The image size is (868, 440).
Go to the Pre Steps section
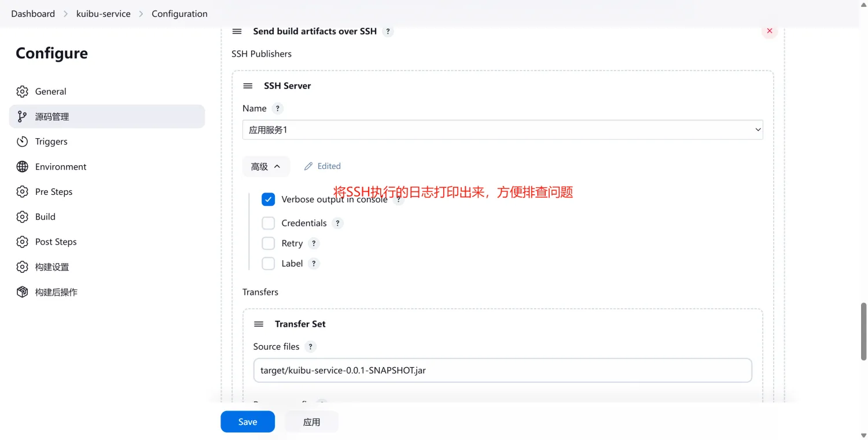pyautogui.click(x=53, y=192)
